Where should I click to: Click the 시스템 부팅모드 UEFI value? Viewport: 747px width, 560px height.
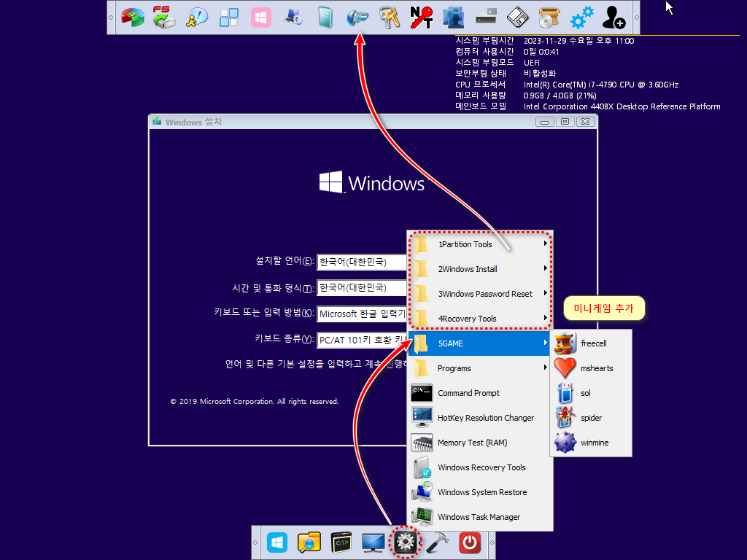point(532,63)
